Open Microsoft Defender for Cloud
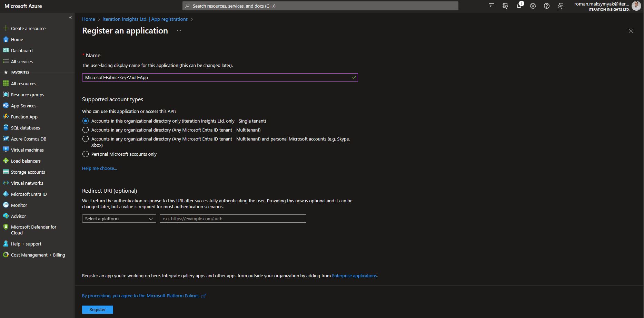 pos(33,230)
